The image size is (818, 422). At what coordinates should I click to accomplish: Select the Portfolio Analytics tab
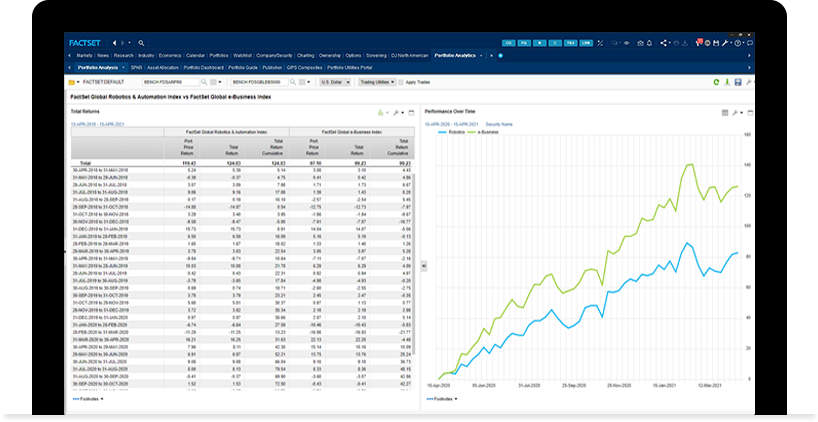(455, 55)
